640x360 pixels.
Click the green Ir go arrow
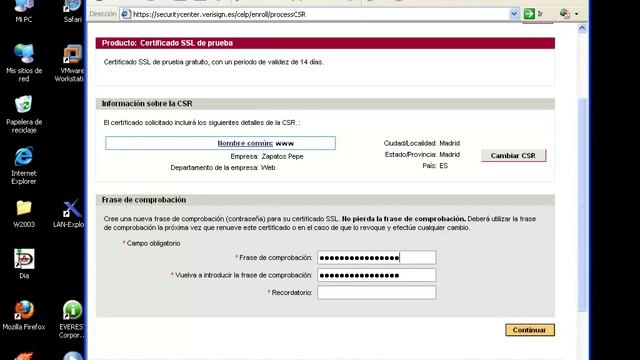[x=529, y=13]
